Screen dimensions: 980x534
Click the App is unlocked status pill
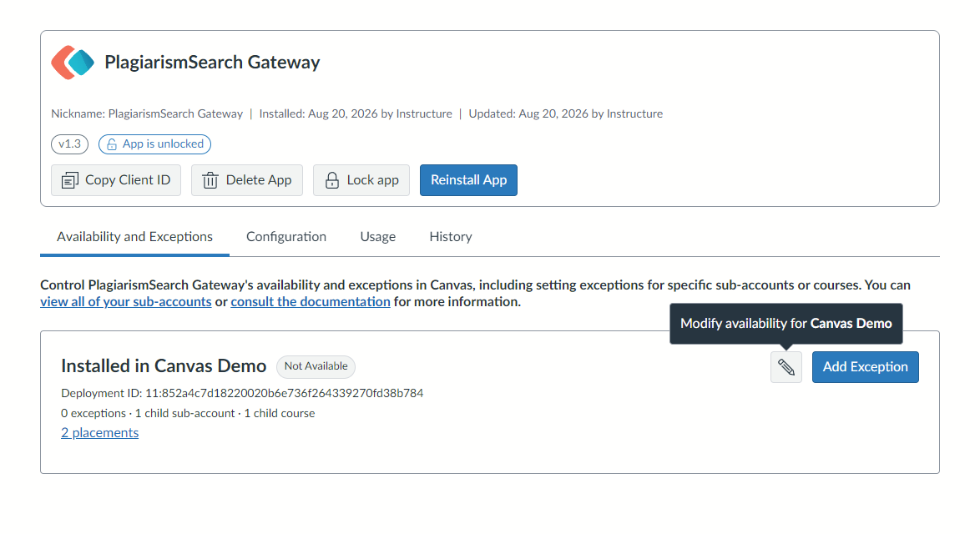point(154,144)
